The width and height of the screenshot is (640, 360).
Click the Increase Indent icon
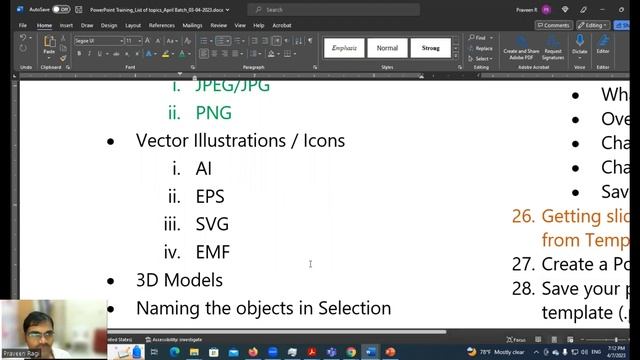click(x=264, y=41)
